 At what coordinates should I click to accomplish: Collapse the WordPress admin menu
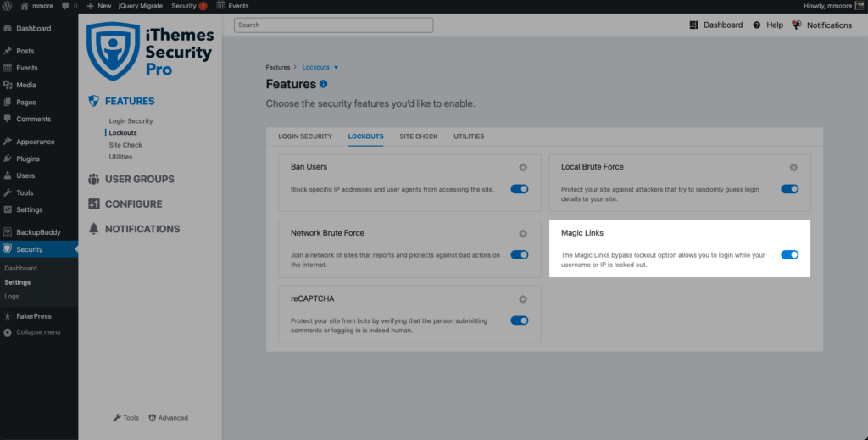tap(32, 332)
